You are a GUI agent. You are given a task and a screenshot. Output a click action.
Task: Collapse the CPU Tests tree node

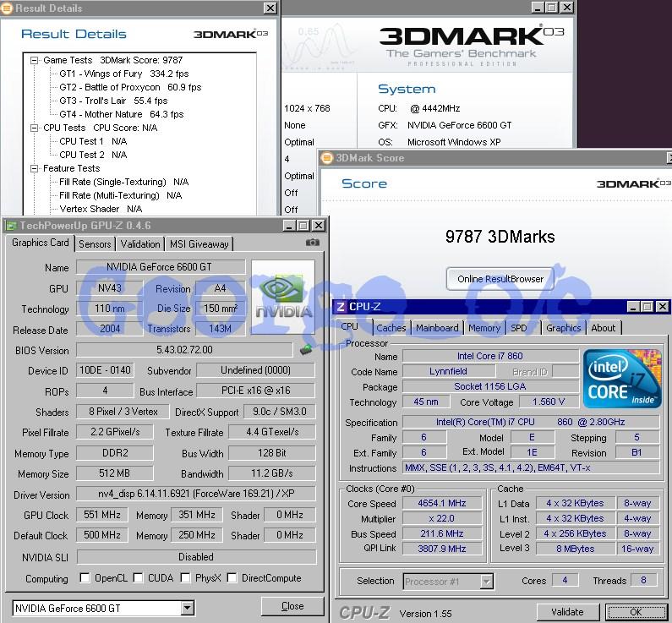click(34, 128)
